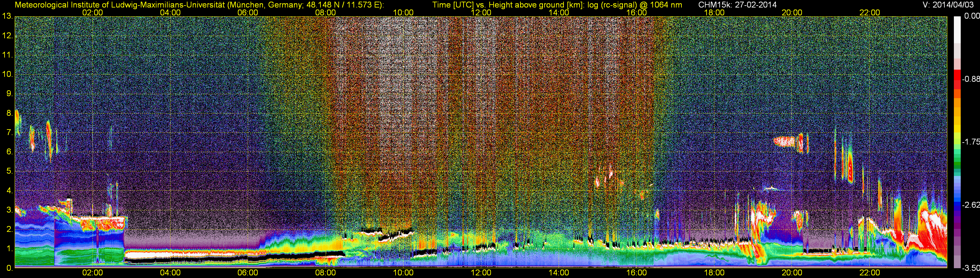Viewport: 980px width, 278px height.
Task: Click the 14:00 label on the top time axis
Action: [x=559, y=12]
